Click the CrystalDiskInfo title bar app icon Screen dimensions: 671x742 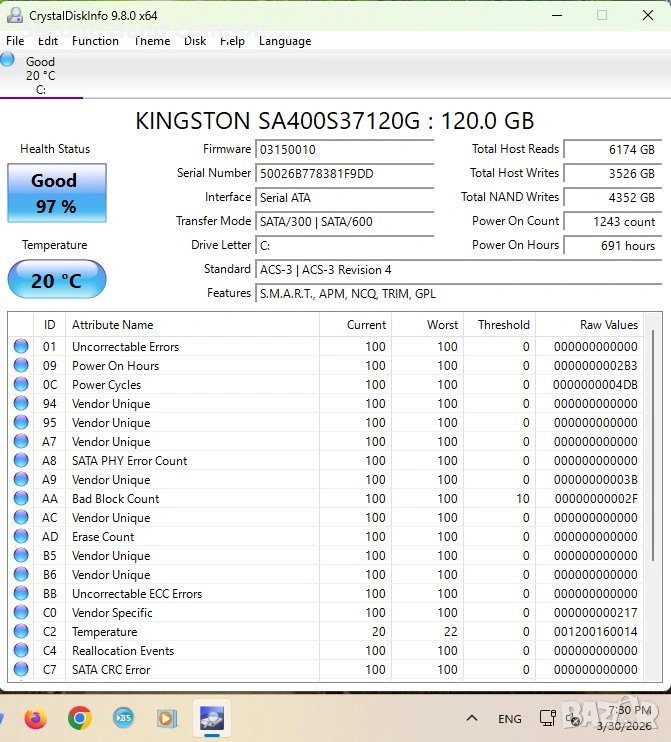coord(12,15)
